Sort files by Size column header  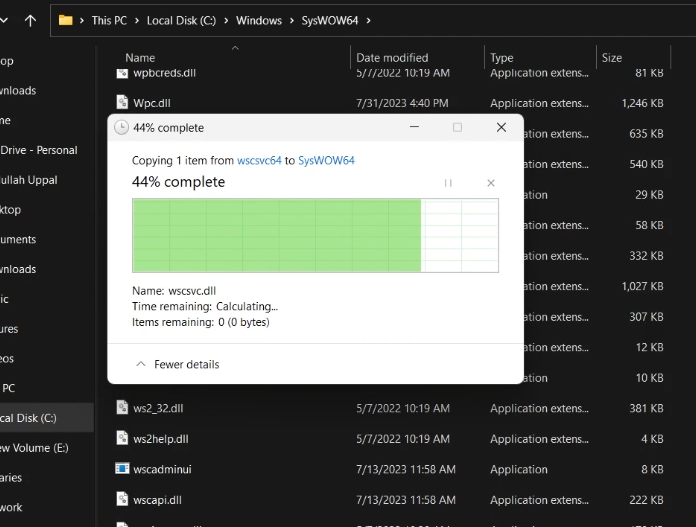tap(611, 58)
